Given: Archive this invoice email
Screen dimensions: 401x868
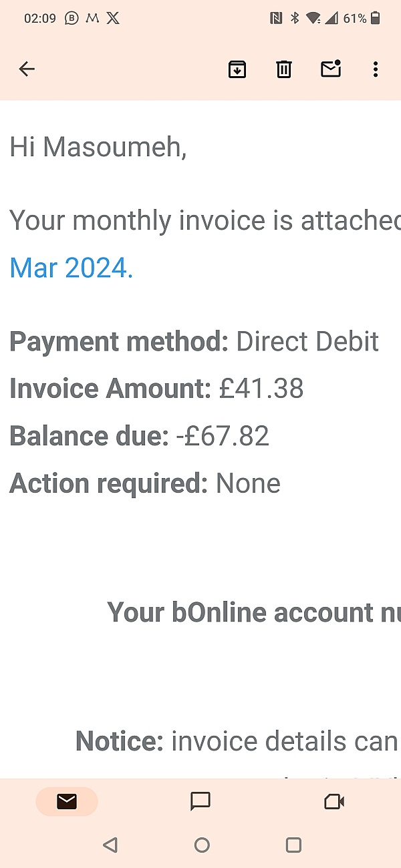Looking at the screenshot, I should pos(237,69).
